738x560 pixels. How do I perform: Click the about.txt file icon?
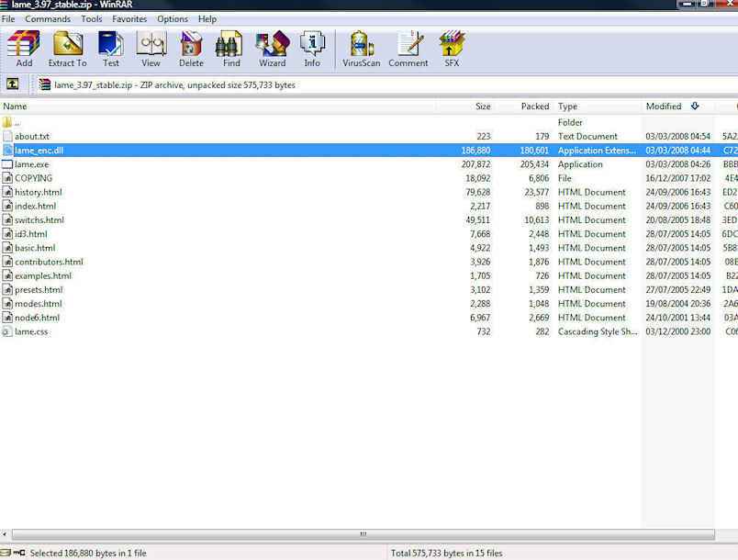[7, 137]
